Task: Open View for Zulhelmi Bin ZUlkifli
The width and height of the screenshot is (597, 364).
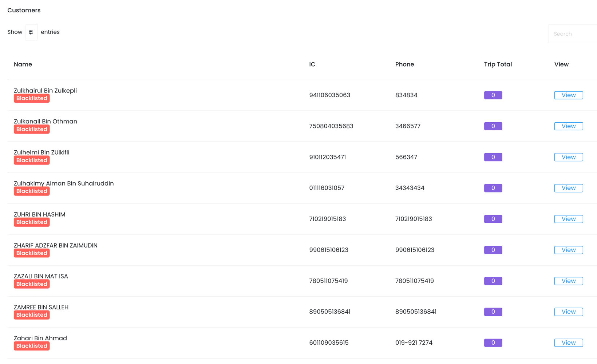Action: [568, 157]
